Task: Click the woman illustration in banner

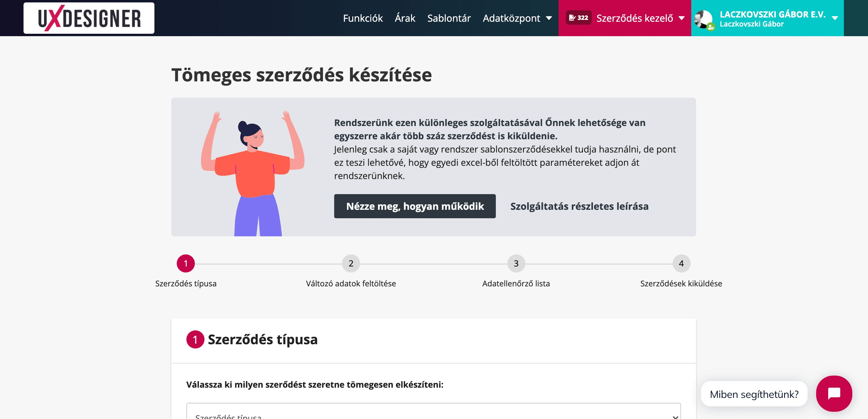Action: [253, 172]
